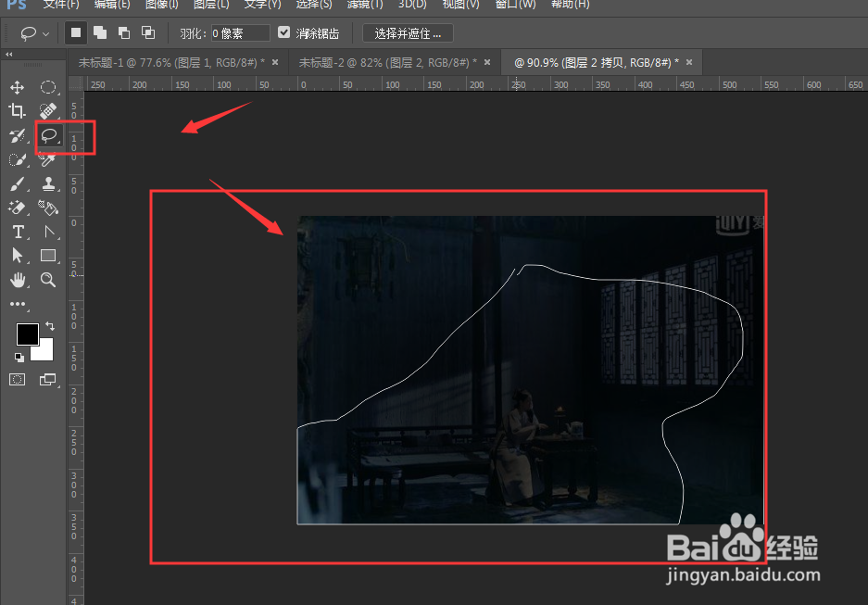The width and height of the screenshot is (868, 605).
Task: Select the Clone Stamp tool
Action: tap(48, 183)
